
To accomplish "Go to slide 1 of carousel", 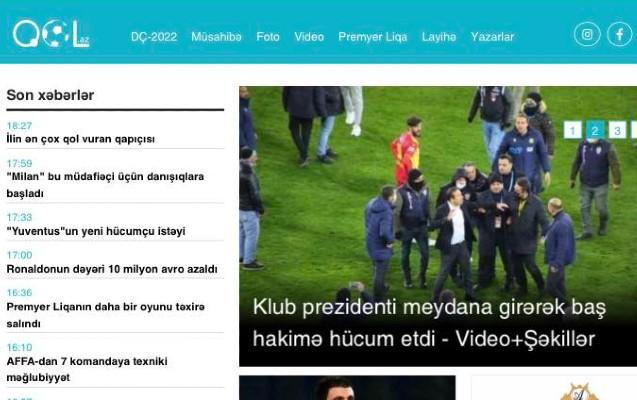I will pyautogui.click(x=573, y=130).
